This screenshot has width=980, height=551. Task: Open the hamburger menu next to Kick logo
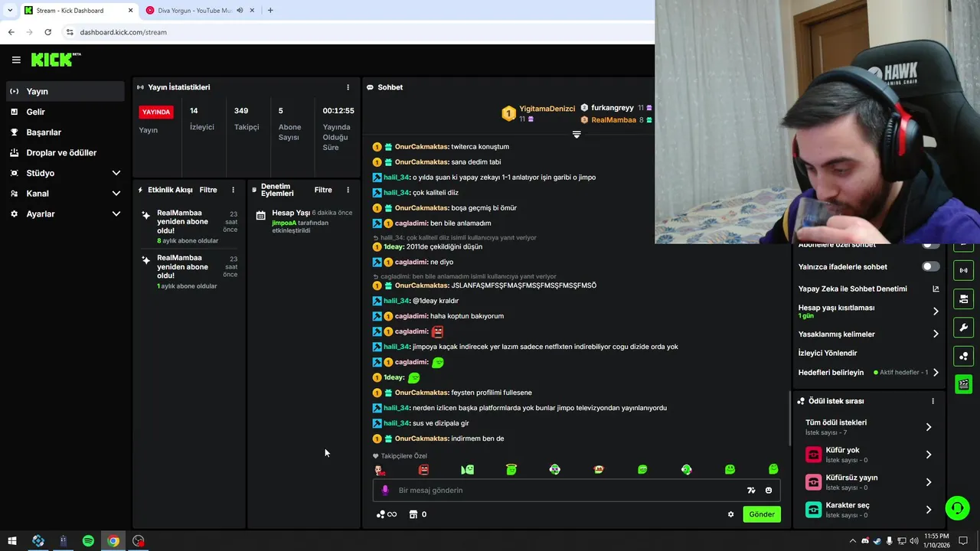point(16,60)
